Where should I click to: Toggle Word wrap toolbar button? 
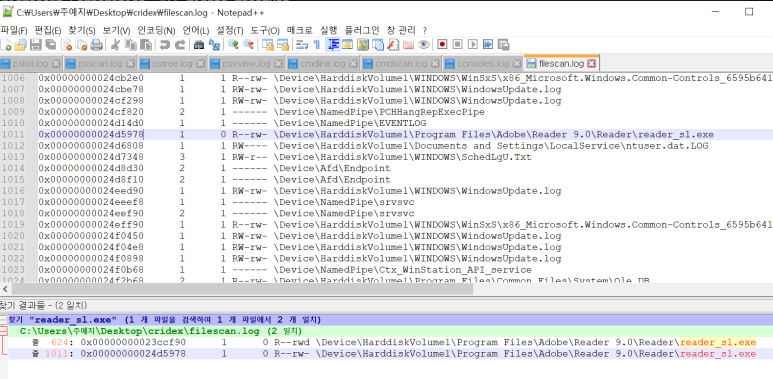[302, 45]
